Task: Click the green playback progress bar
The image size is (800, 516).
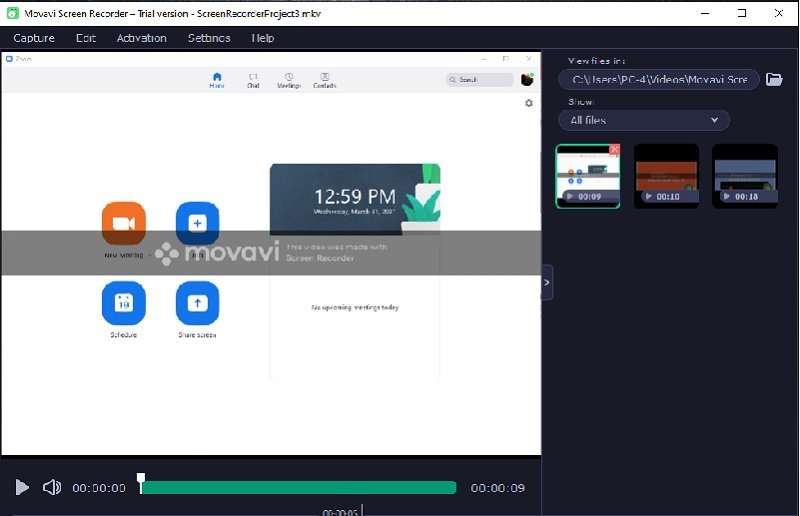Action: 300,488
